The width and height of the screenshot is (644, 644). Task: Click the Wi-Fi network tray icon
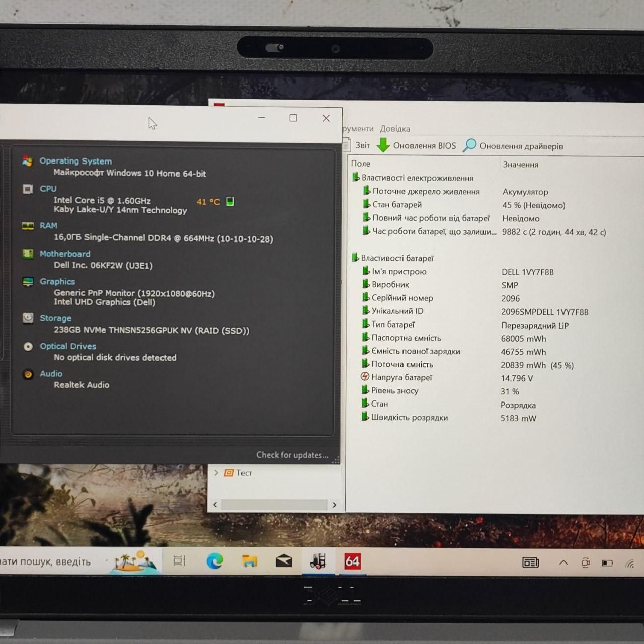[630, 563]
